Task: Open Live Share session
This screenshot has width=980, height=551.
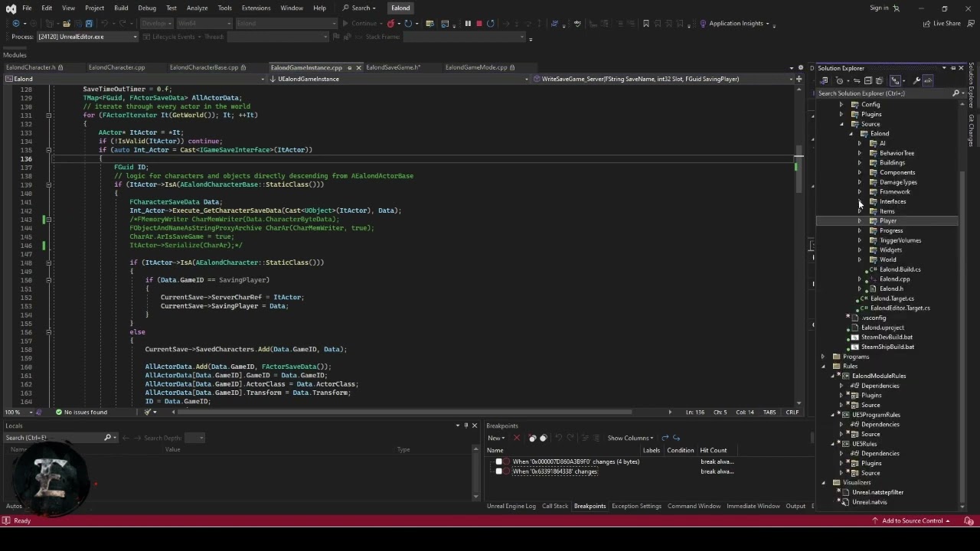Action: [x=942, y=23]
